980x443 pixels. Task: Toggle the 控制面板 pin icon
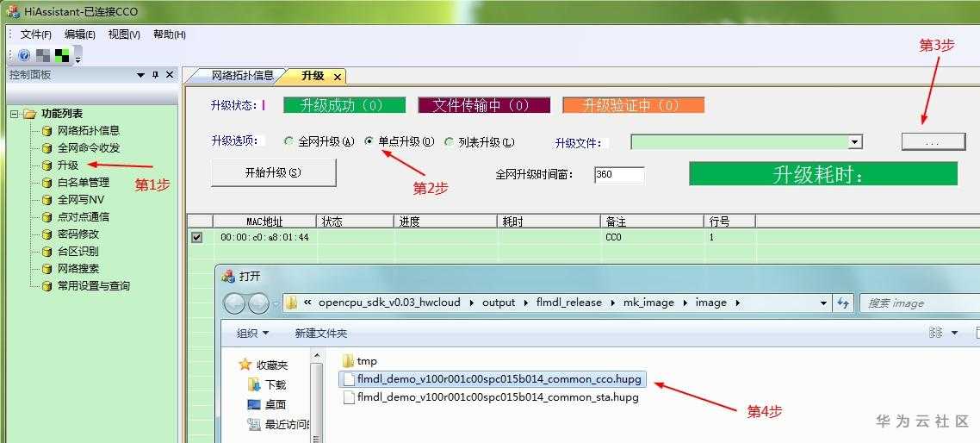click(x=156, y=75)
